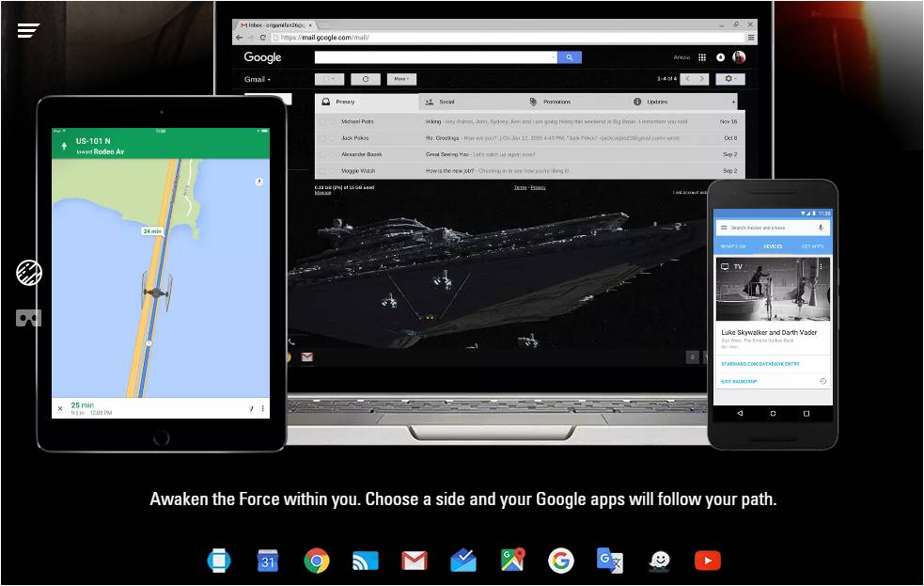Open the More dropdown in Gmail toolbar

click(402, 79)
